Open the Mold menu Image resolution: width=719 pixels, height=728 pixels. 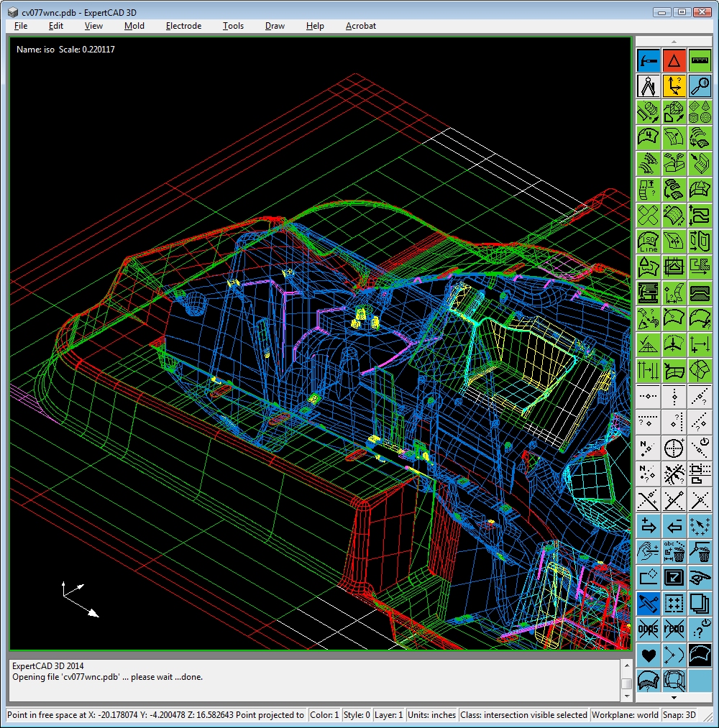click(134, 26)
